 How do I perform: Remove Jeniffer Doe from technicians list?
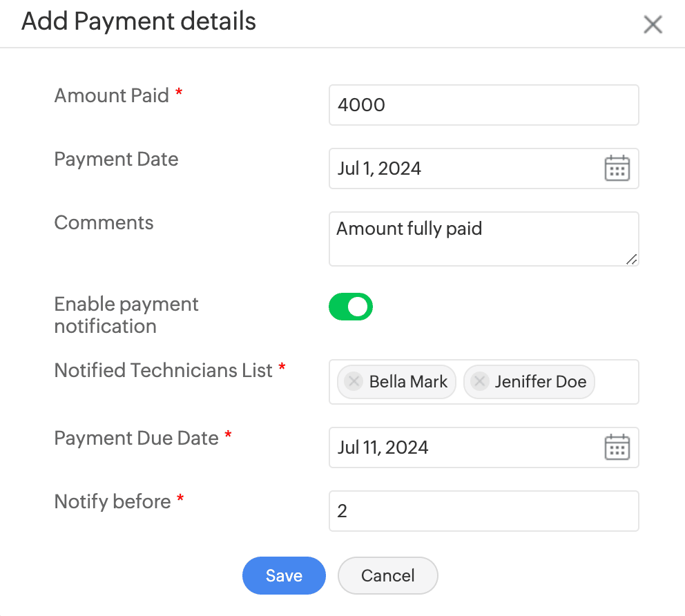pyautogui.click(x=479, y=382)
